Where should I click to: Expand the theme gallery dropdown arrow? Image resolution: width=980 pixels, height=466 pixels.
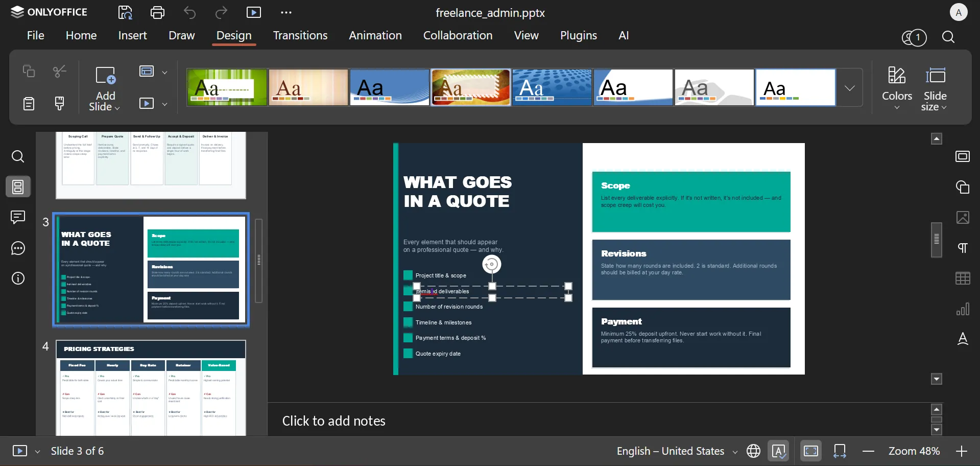tap(849, 88)
